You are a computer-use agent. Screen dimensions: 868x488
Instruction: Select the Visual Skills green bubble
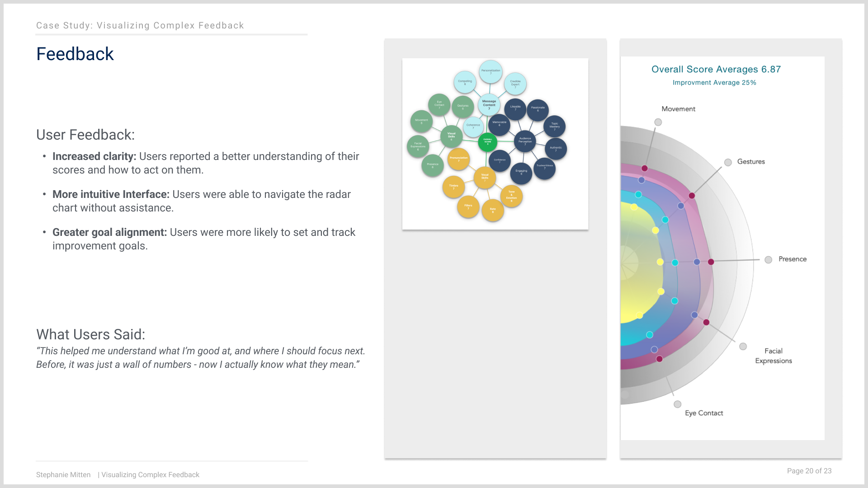[x=451, y=136]
